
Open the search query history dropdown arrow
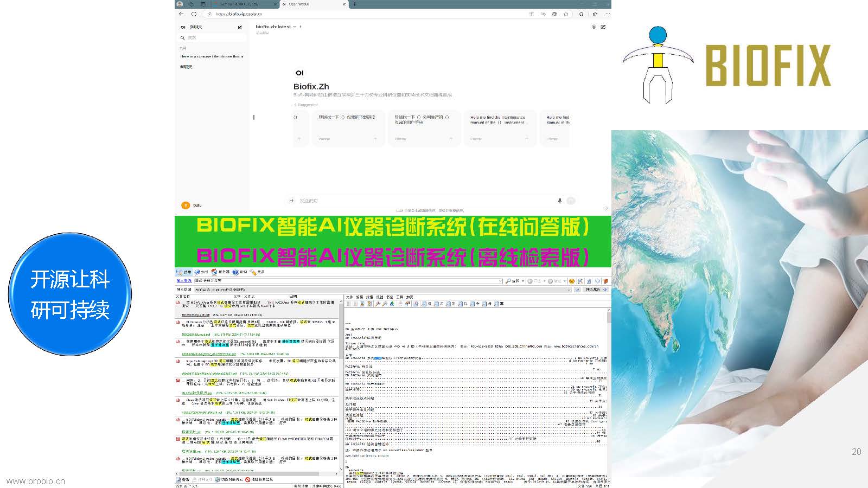click(x=500, y=281)
